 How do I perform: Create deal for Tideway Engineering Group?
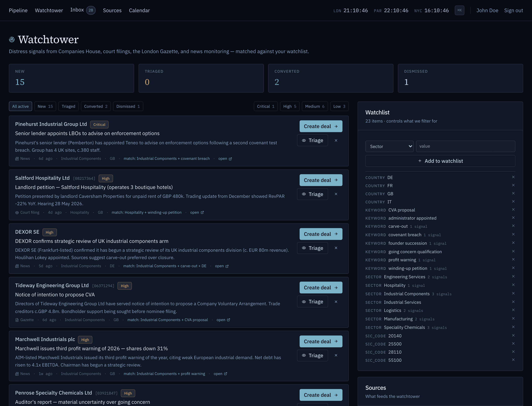[321, 288]
